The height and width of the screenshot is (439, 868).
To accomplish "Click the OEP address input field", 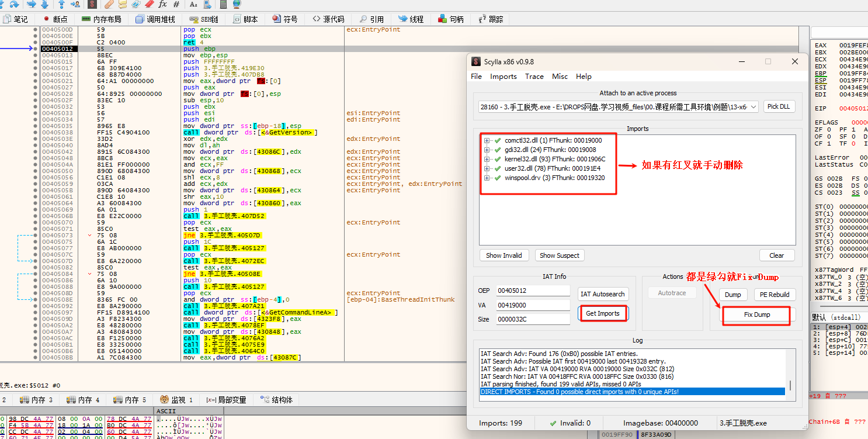I will coord(532,291).
